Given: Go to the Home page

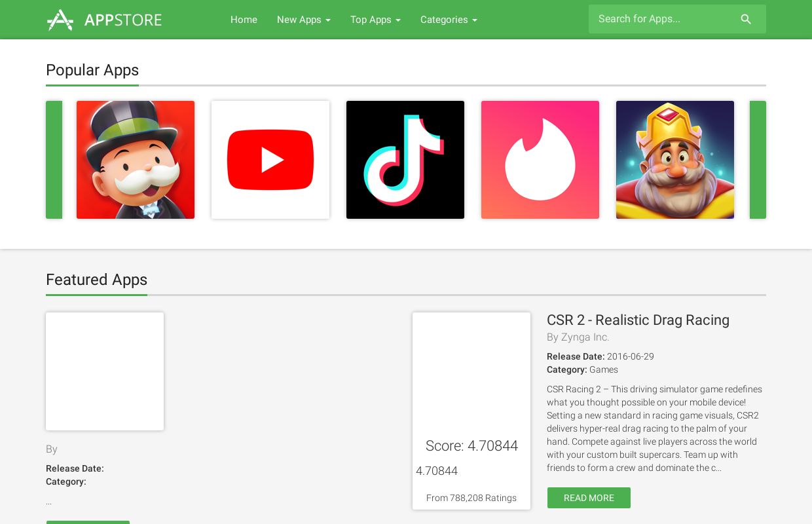Looking at the screenshot, I should click(244, 20).
